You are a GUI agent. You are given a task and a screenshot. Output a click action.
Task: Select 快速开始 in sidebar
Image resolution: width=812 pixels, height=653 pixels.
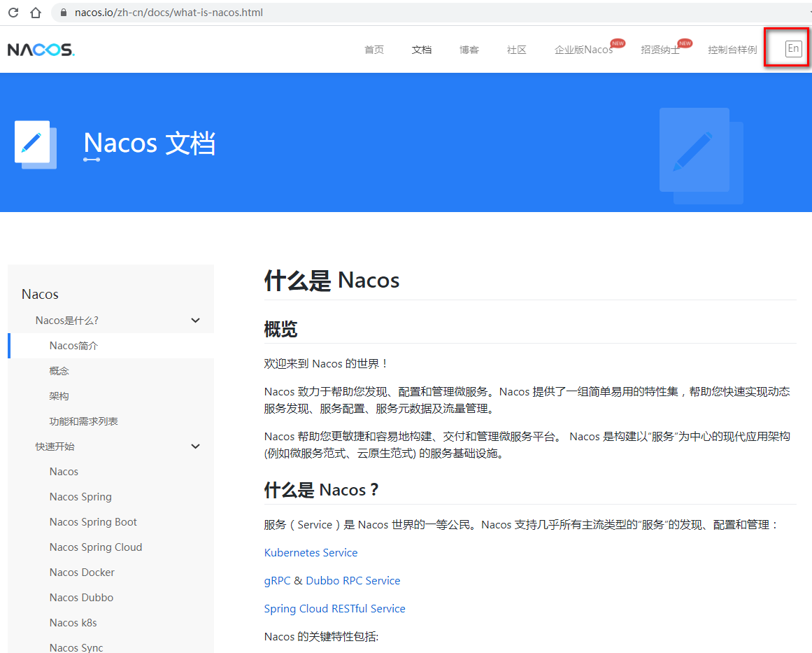[55, 447]
